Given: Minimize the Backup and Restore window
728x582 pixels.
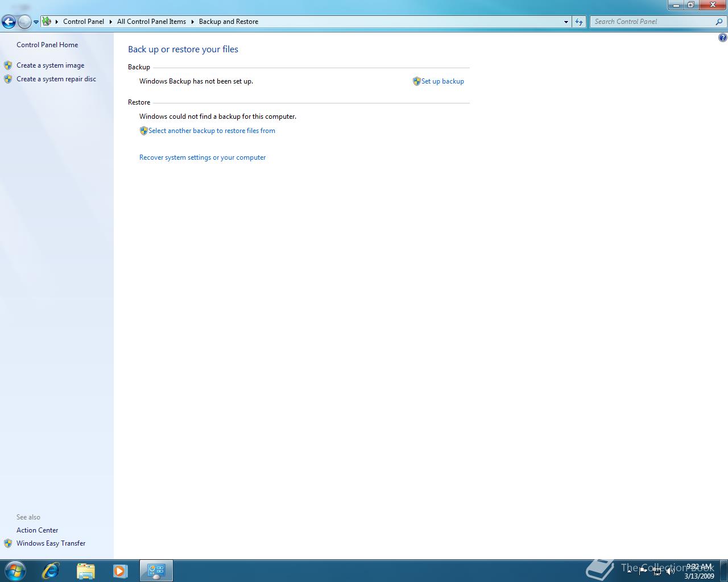Looking at the screenshot, I should tap(676, 5).
